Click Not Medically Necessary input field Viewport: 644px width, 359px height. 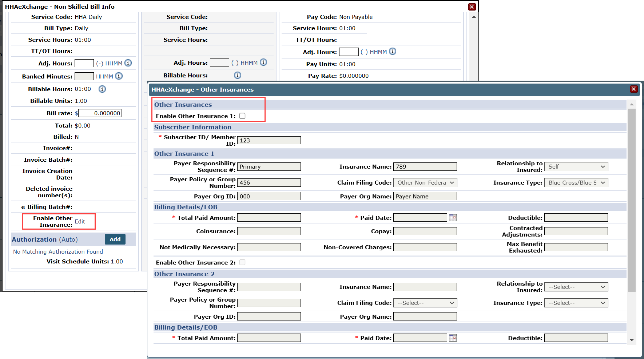pyautogui.click(x=269, y=247)
